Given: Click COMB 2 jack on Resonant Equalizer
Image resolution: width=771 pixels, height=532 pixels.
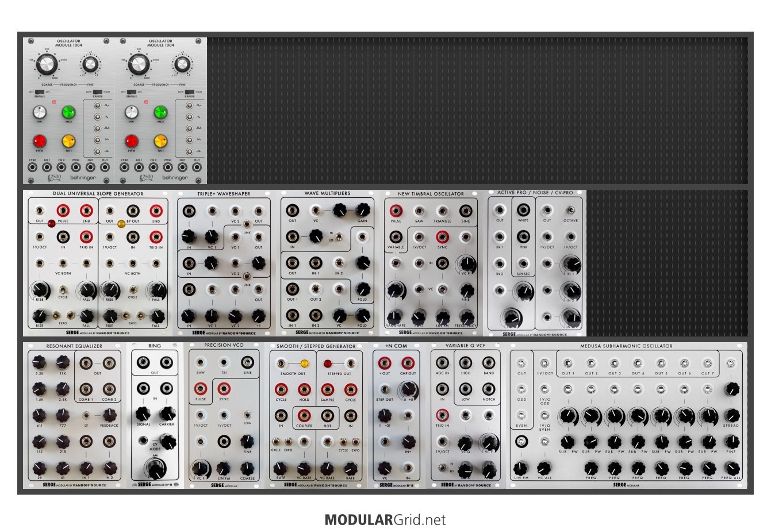Looking at the screenshot, I should click(109, 389).
